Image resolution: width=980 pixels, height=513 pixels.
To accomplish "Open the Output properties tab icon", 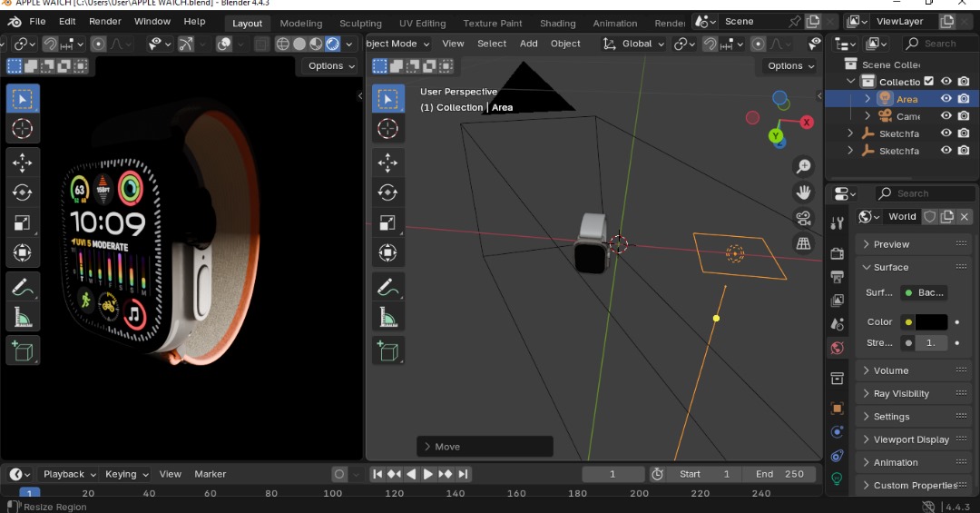I will [x=837, y=277].
